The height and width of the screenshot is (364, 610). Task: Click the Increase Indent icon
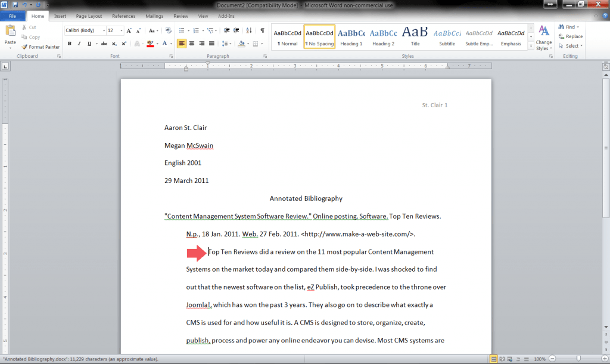click(236, 30)
